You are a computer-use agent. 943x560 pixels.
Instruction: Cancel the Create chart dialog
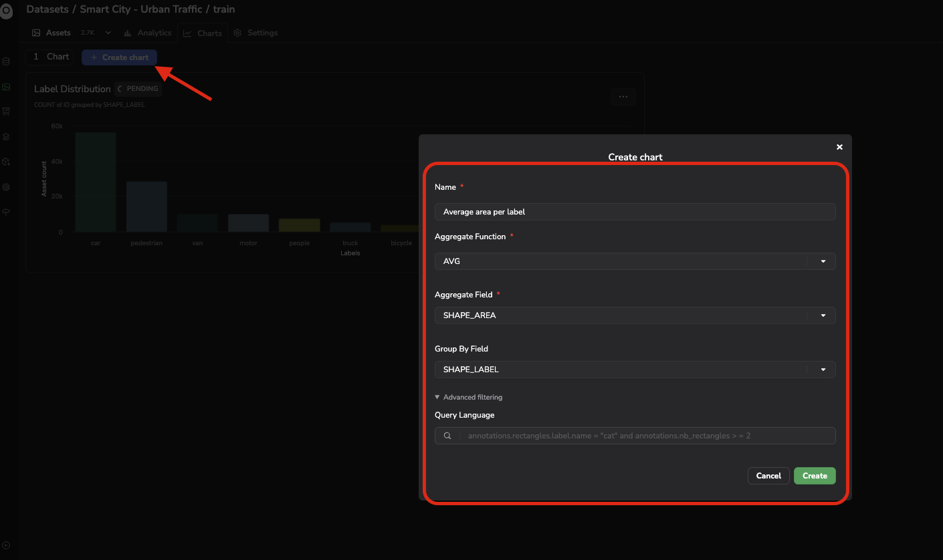coord(768,476)
